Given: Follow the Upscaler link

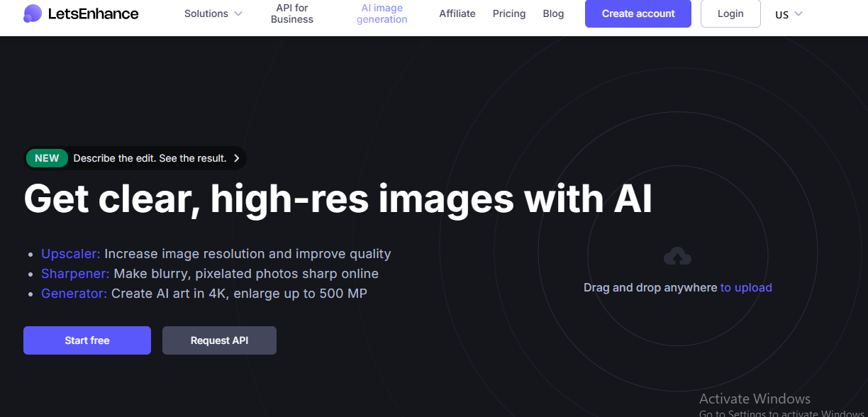Looking at the screenshot, I should point(71,254).
